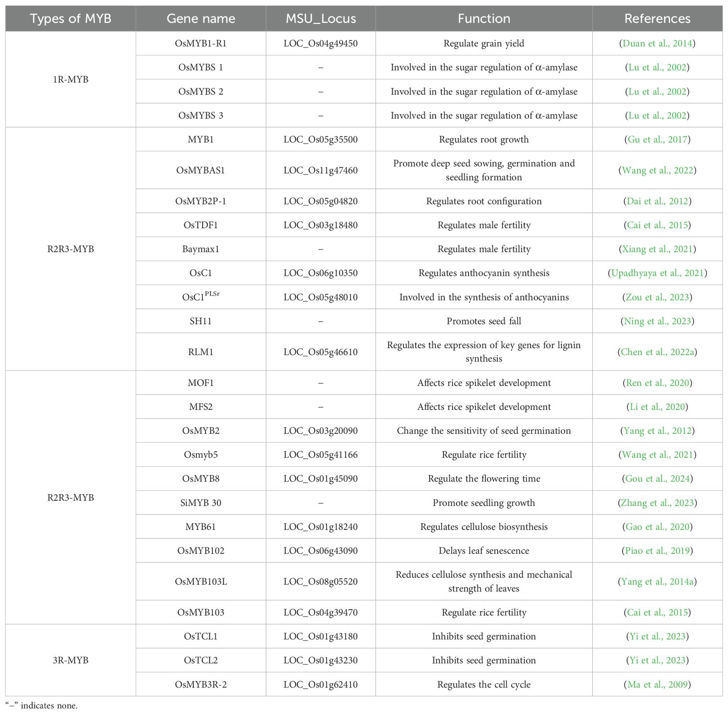Open the Wang et al., 2022 reference link
Viewport: 728px width, 714px height.
(657, 171)
